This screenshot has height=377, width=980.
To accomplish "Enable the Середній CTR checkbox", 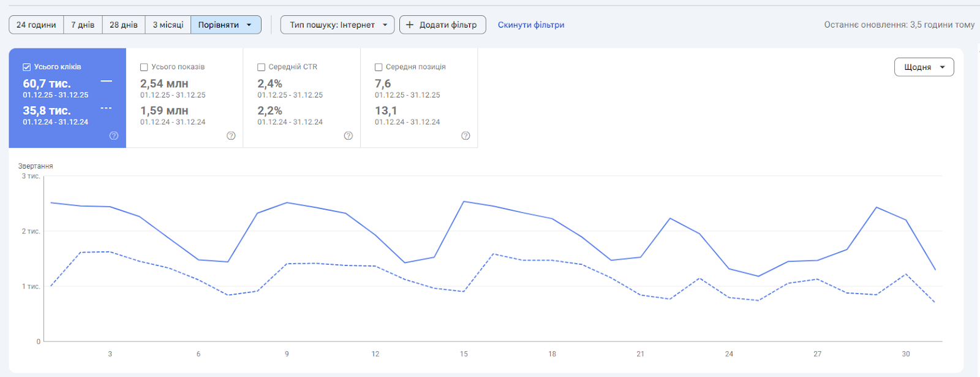I will (261, 67).
